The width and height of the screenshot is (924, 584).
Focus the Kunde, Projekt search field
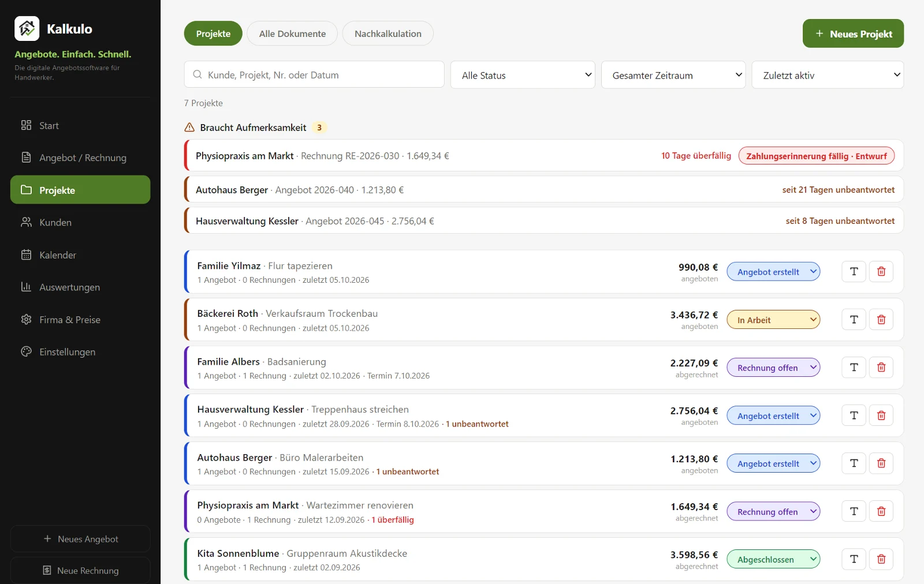point(314,74)
